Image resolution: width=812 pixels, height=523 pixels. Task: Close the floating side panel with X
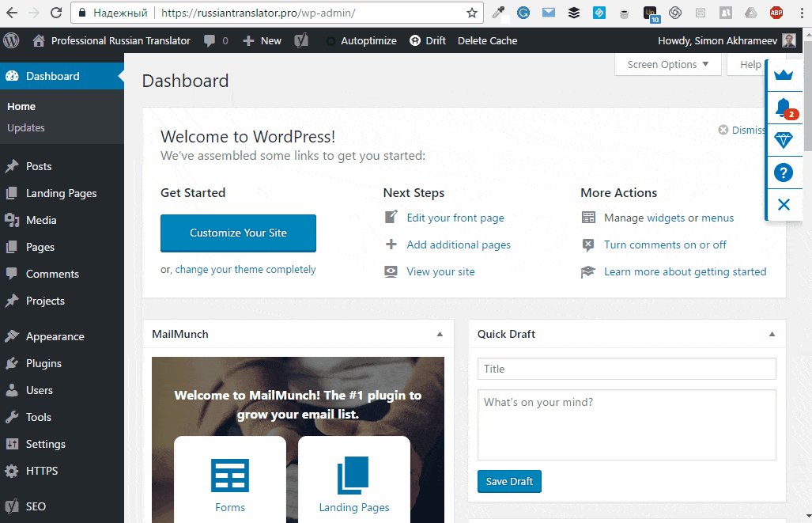(x=784, y=205)
